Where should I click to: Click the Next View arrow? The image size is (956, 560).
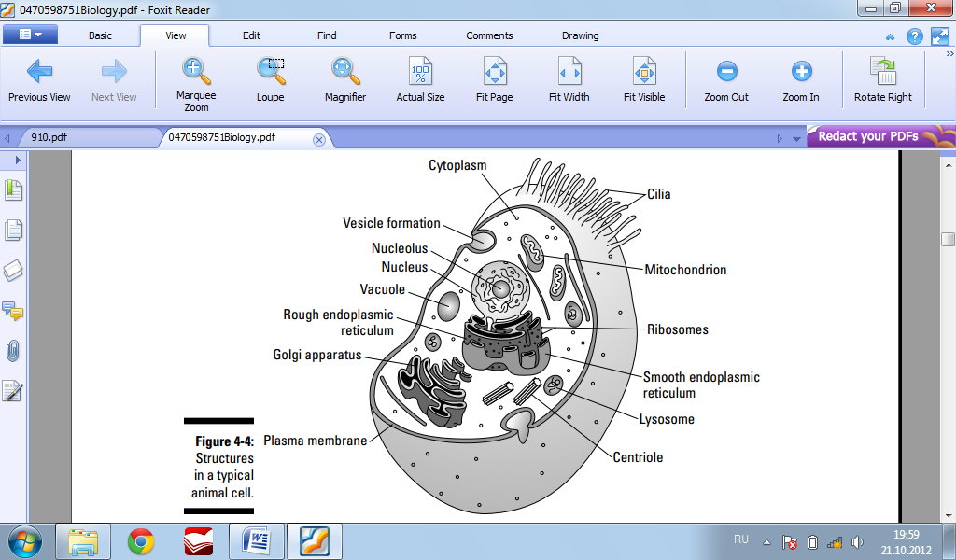pyautogui.click(x=114, y=80)
